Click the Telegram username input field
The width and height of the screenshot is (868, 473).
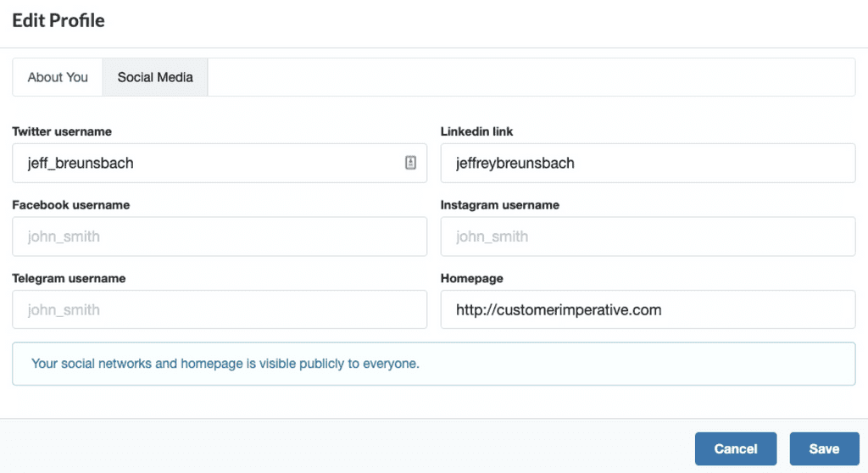[x=220, y=309]
